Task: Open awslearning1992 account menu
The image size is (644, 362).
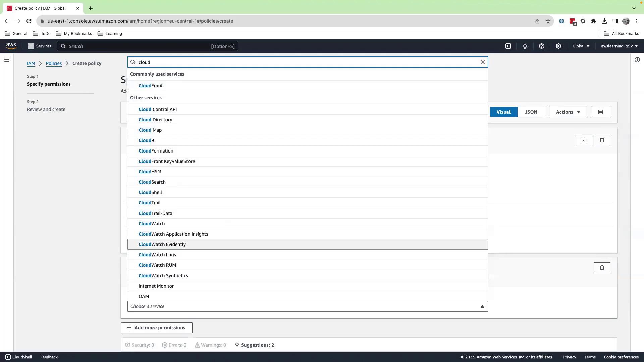Action: tap(619, 46)
